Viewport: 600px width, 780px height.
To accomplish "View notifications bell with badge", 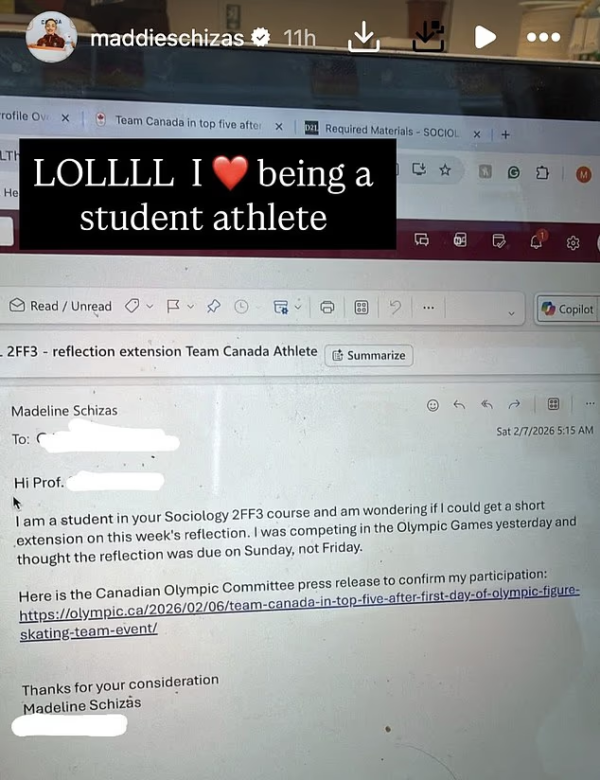I will 537,241.
